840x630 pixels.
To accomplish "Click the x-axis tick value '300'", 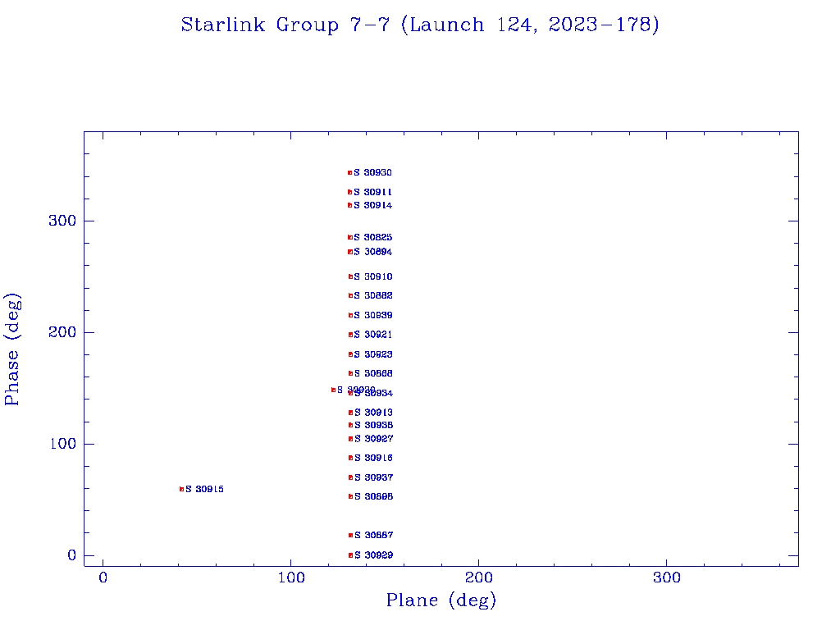I will [x=666, y=577].
